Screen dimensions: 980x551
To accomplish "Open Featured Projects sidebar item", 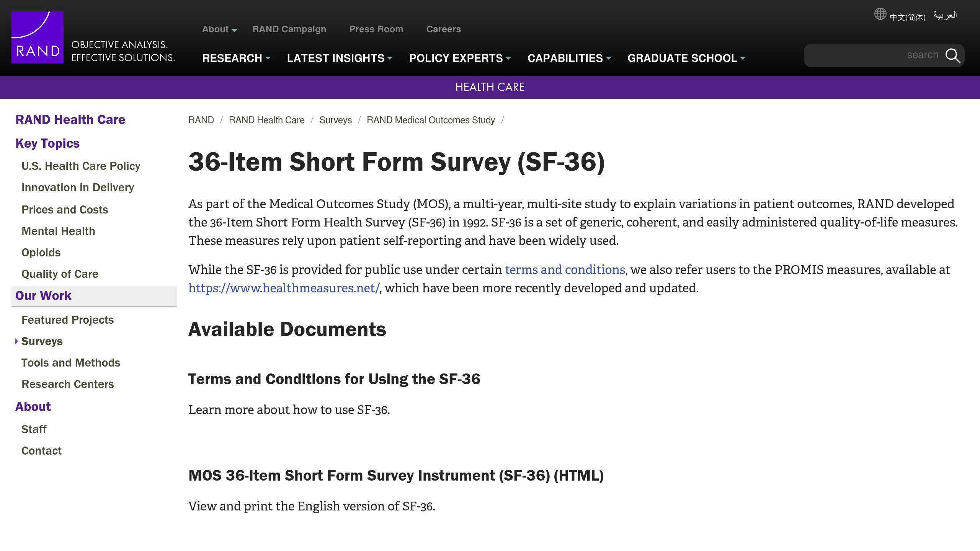I will [x=67, y=320].
